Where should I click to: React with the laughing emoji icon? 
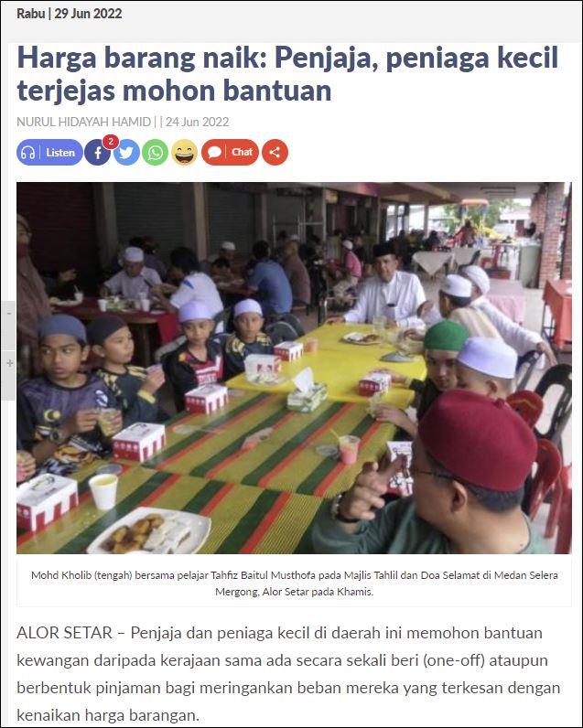pyautogui.click(x=185, y=153)
